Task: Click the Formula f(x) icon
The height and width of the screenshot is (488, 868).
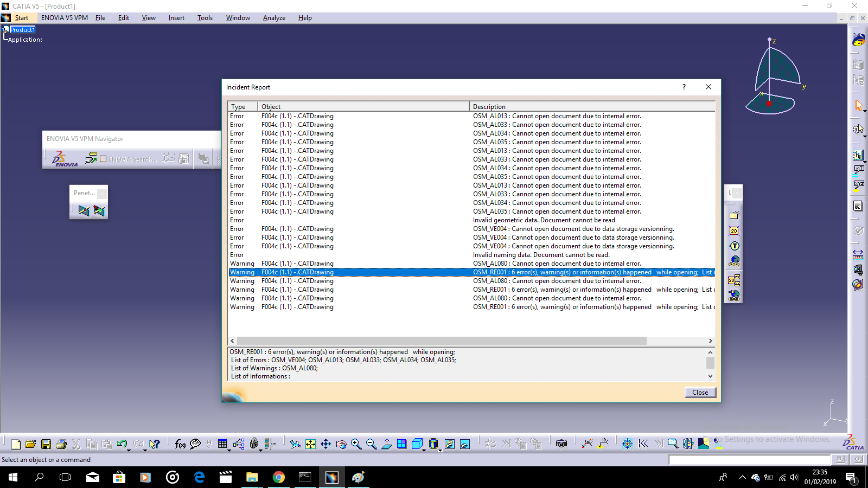Action: coord(180,444)
